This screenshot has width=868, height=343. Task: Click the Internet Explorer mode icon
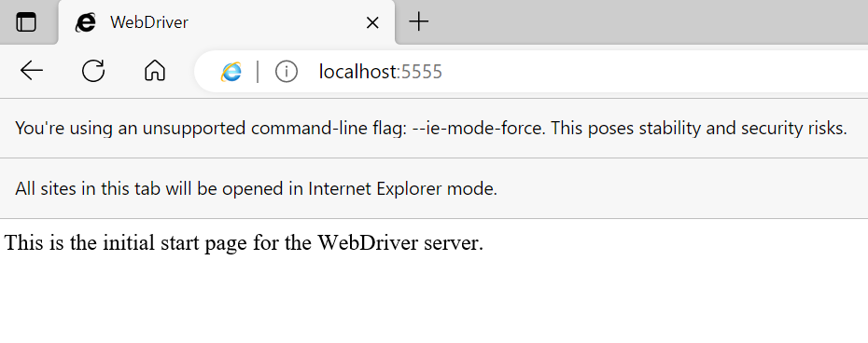pos(231,72)
